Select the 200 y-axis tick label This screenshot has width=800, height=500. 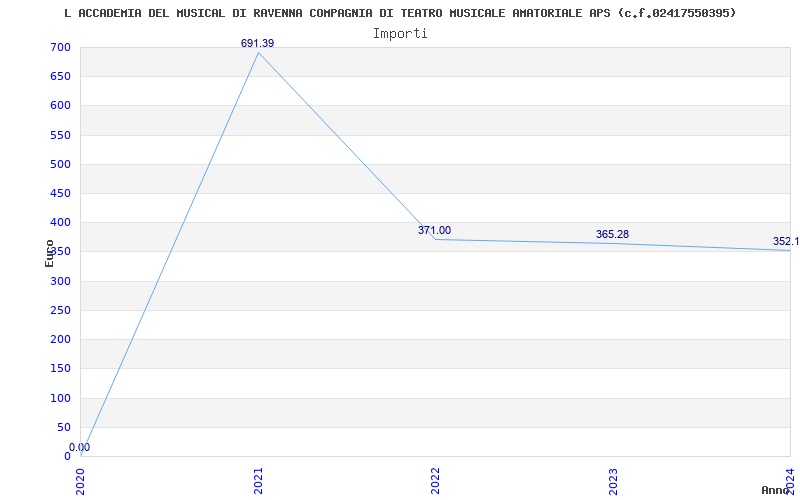click(x=60, y=339)
